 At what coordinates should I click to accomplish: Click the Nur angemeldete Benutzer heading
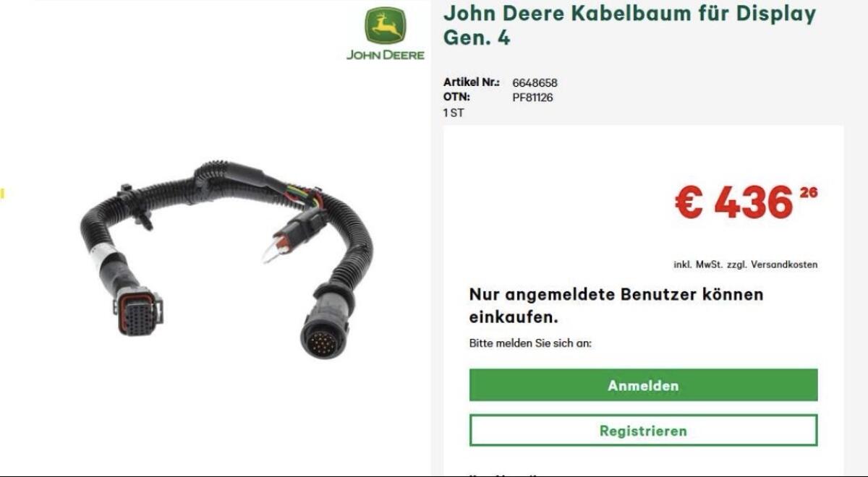point(616,305)
